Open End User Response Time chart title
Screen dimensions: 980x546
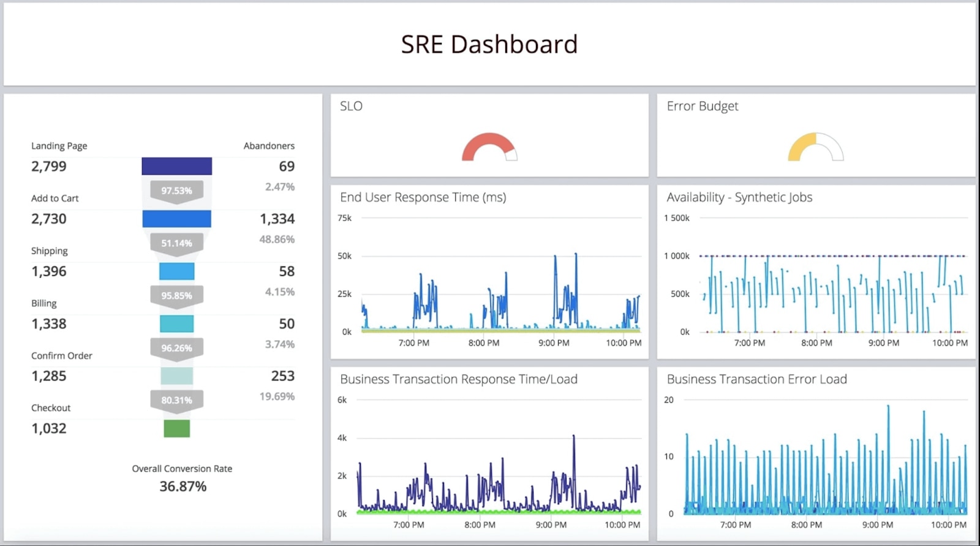click(x=423, y=197)
